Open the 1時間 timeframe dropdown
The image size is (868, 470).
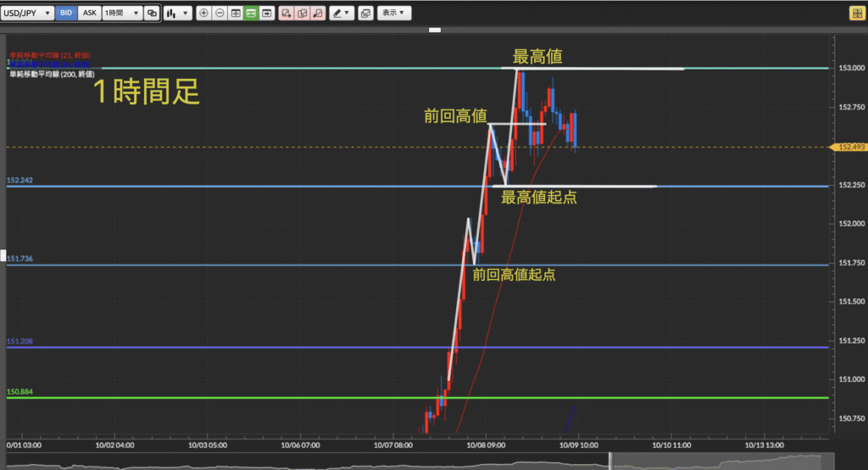pos(121,14)
